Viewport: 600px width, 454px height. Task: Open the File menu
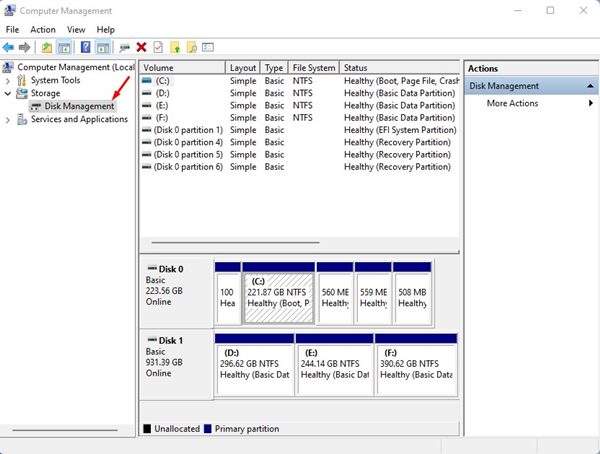(12, 29)
